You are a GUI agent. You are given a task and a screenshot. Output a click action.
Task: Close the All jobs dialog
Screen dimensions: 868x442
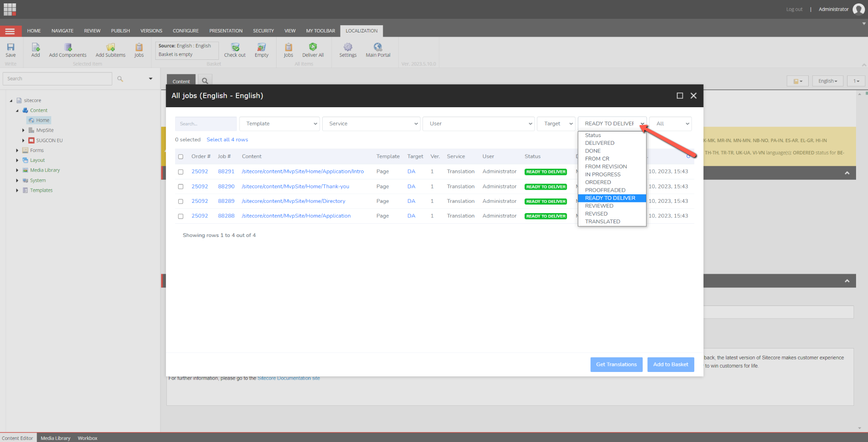[x=693, y=96]
